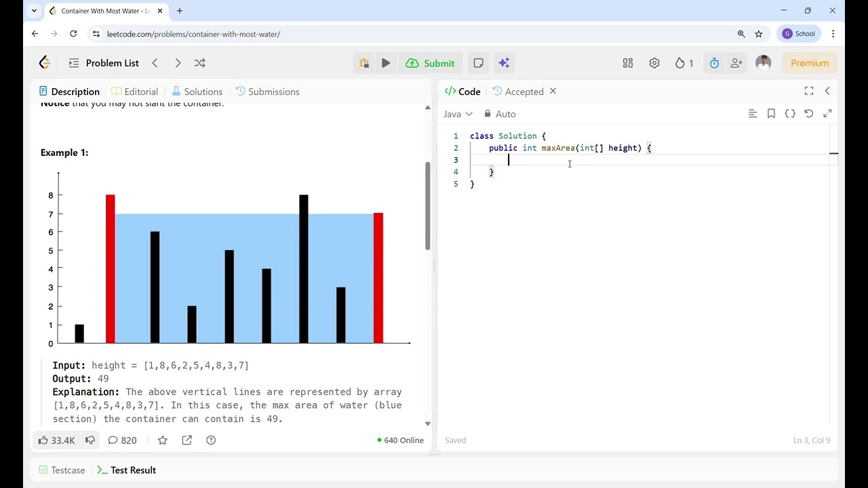The height and width of the screenshot is (488, 868).
Task: Open the help question mark icon
Action: point(211,440)
